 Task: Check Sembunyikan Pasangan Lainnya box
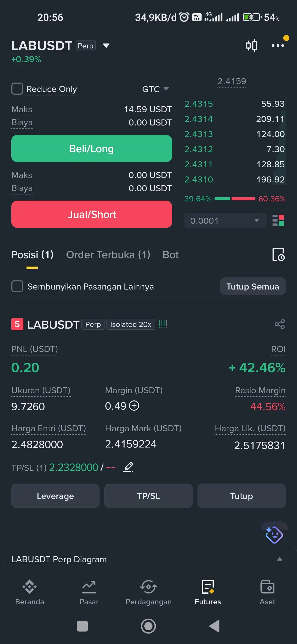click(x=17, y=286)
